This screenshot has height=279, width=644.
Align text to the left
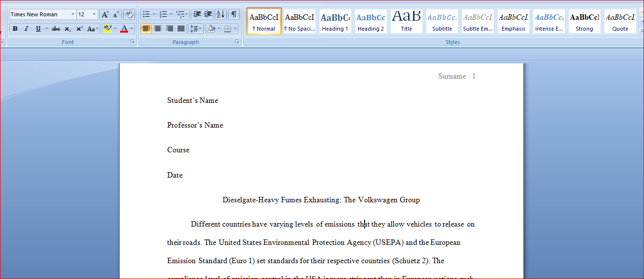146,29
